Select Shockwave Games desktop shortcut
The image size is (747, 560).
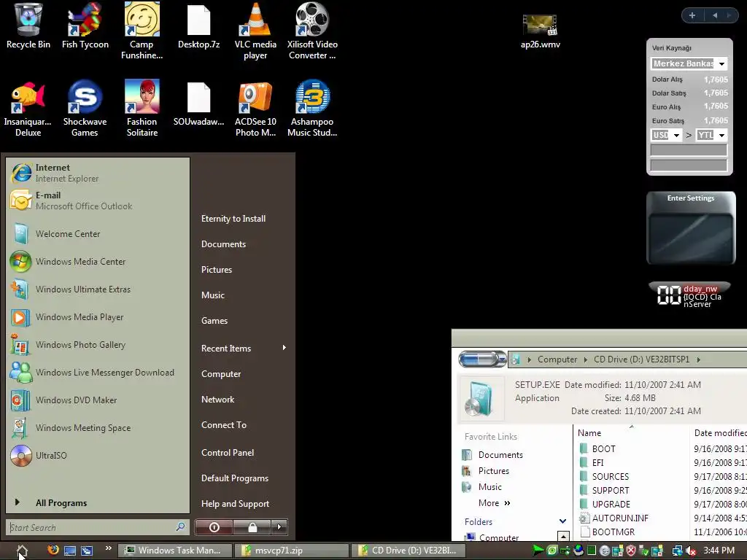(85, 109)
